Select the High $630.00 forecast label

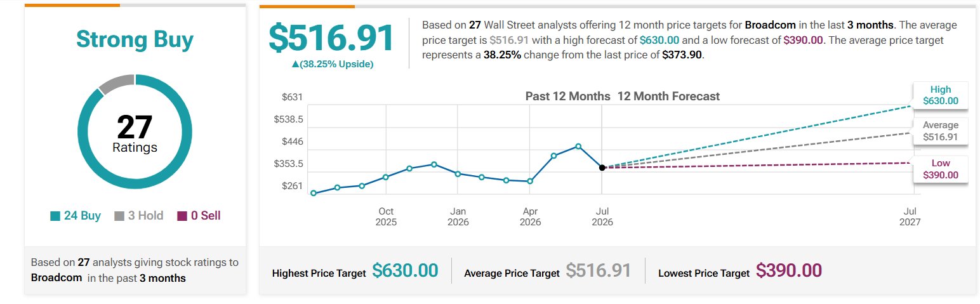pyautogui.click(x=941, y=95)
